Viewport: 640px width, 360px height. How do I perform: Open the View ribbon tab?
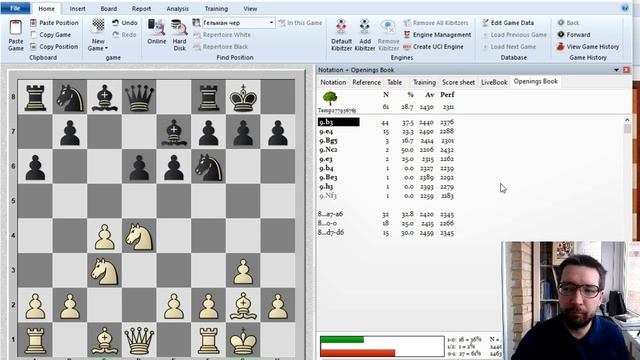click(x=250, y=9)
